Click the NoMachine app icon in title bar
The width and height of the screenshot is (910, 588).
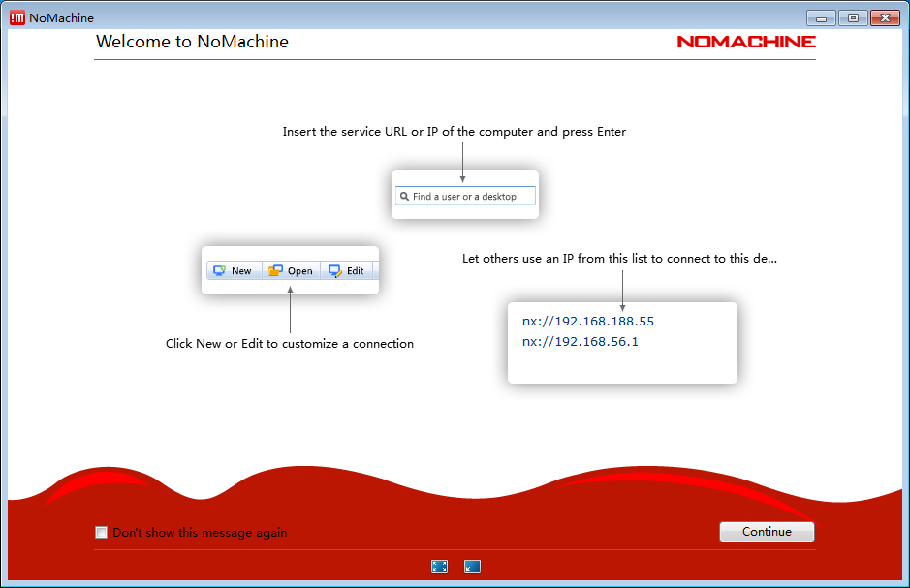[x=17, y=17]
